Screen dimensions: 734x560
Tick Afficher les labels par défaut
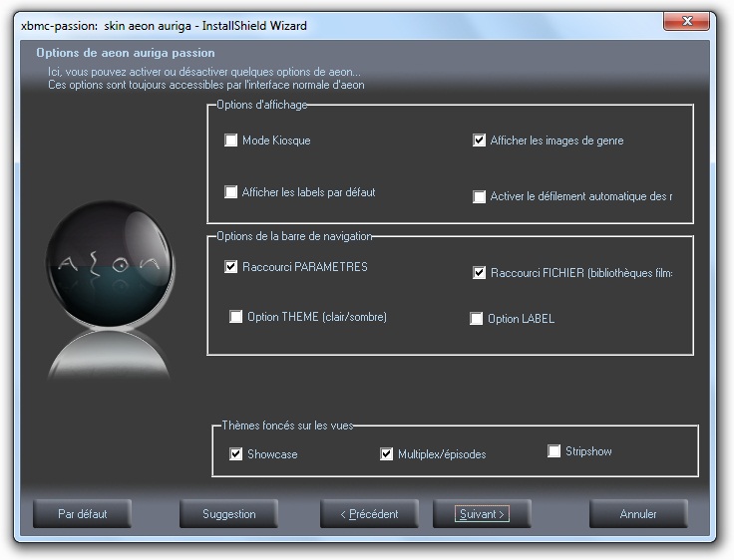[231, 192]
